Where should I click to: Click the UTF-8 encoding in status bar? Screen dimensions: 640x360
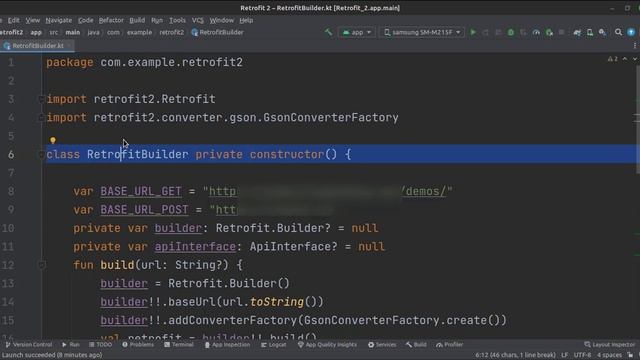tap(583, 355)
